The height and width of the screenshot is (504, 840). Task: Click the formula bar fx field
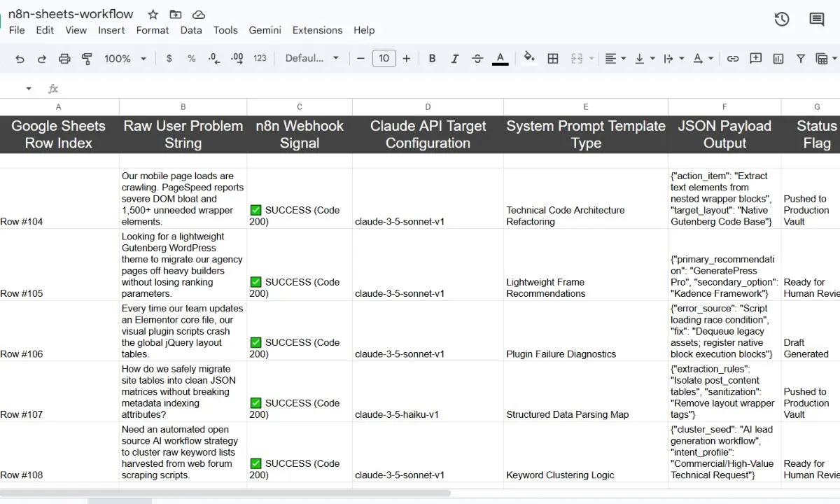(448, 89)
